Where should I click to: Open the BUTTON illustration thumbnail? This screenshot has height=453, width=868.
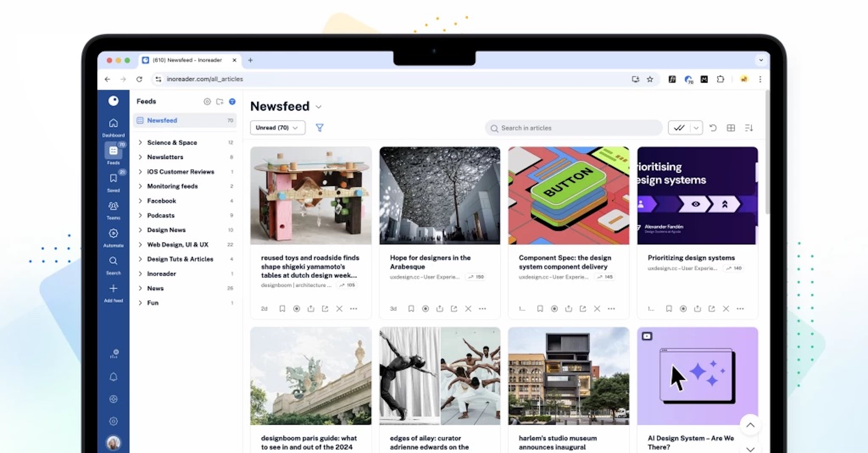pyautogui.click(x=568, y=195)
